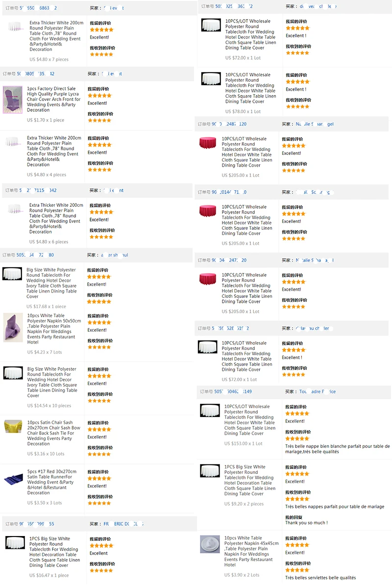Open the white napkin 45x45cm plate thumbnail
392x588 pixels.
click(x=210, y=544)
